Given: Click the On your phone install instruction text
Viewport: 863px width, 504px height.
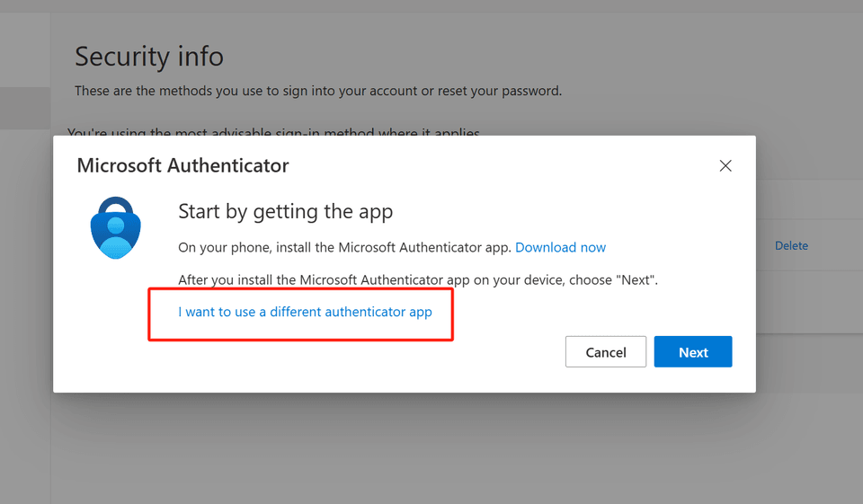Looking at the screenshot, I should [344, 247].
